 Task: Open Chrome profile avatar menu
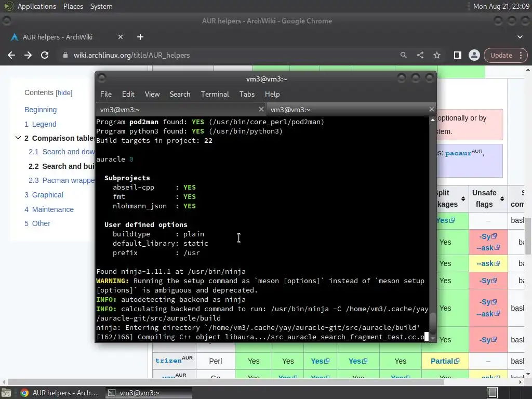[474, 55]
